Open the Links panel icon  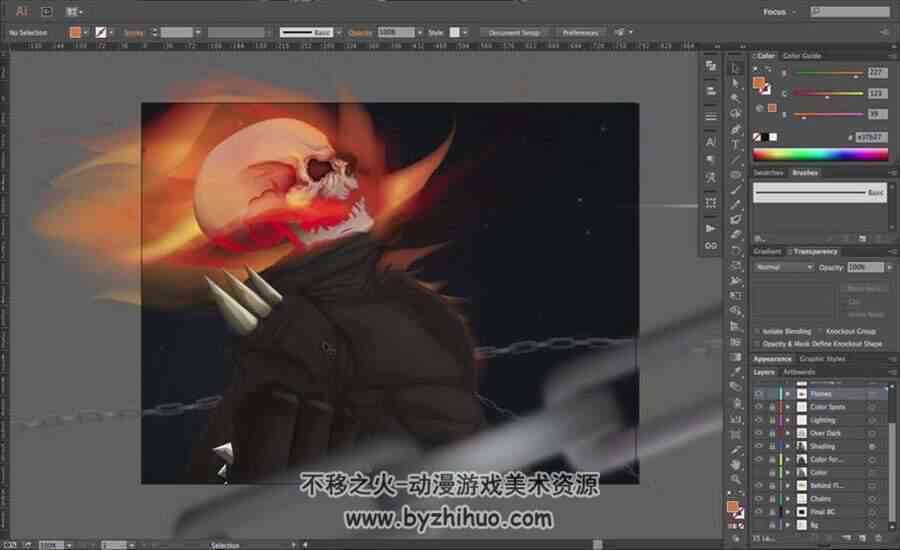[x=711, y=246]
